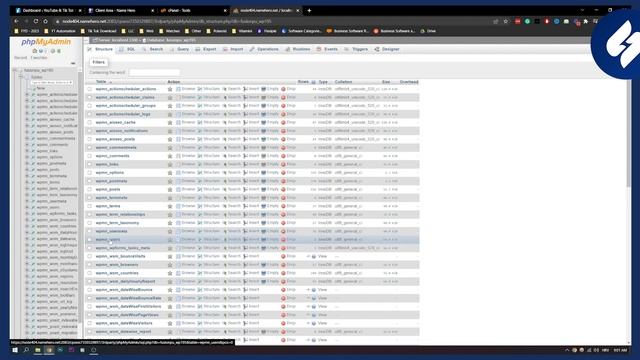The height and width of the screenshot is (360, 640).
Task: Expand commentmeta table in sidebar tree
Action: (27, 138)
